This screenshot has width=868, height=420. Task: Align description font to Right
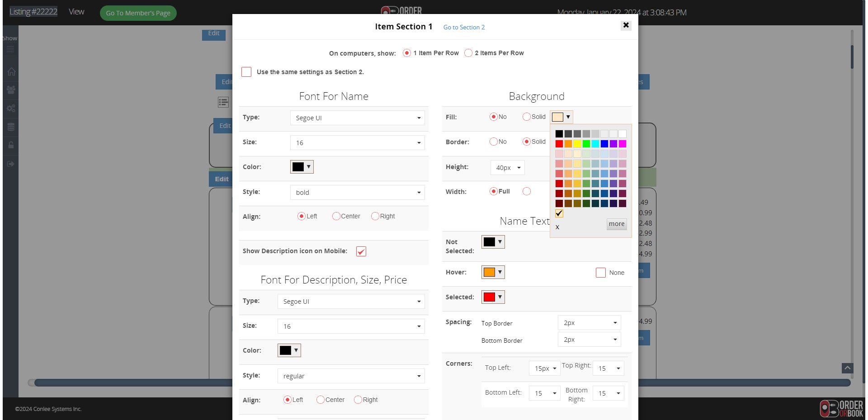coord(358,400)
